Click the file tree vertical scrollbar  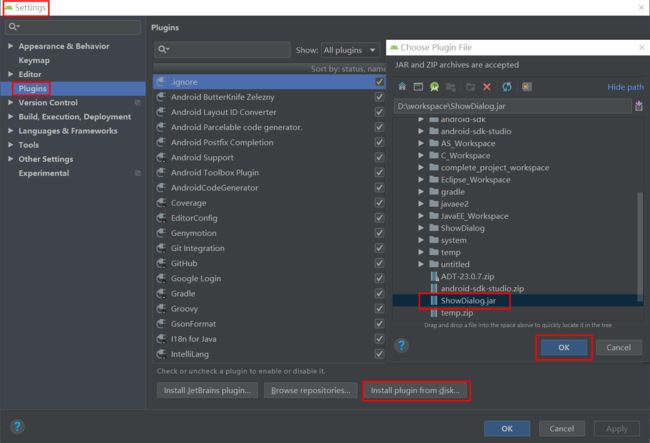pyautogui.click(x=640, y=246)
